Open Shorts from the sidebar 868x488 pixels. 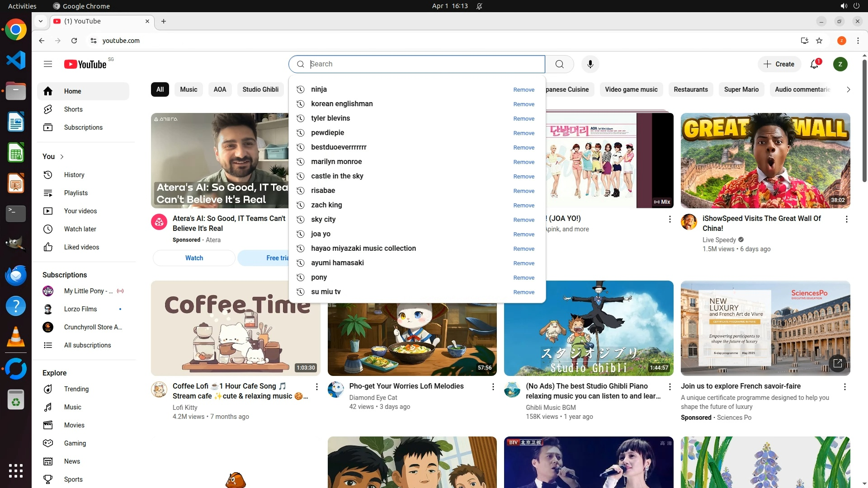click(x=73, y=109)
